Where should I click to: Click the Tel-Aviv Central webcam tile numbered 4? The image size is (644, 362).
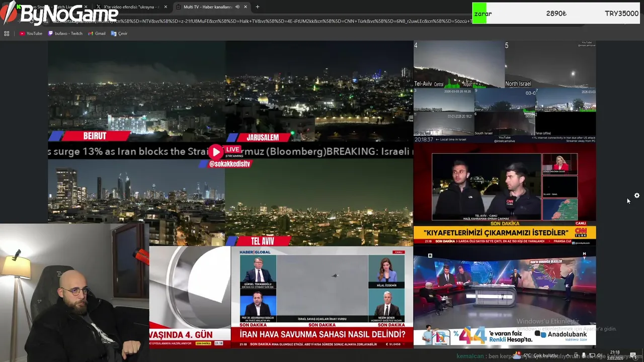click(459, 64)
